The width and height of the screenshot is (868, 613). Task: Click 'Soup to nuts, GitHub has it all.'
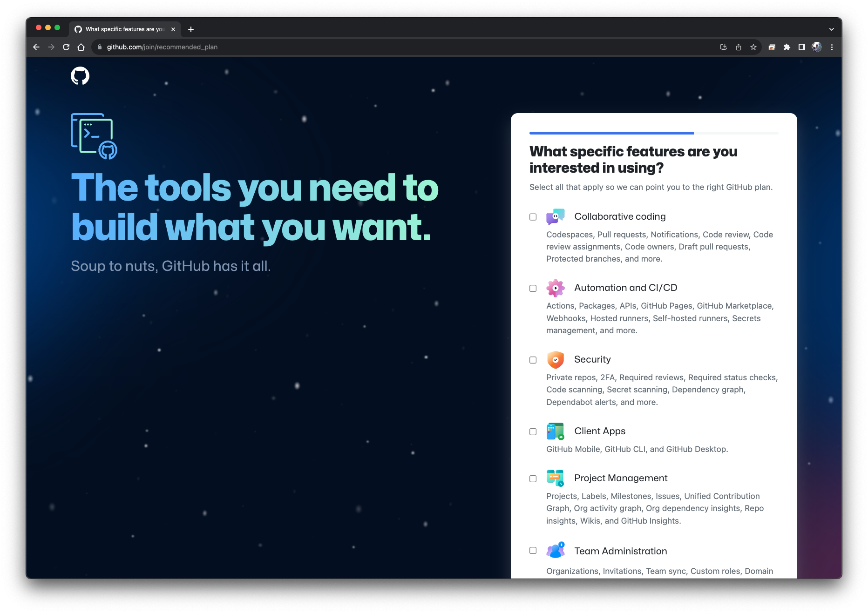(171, 266)
